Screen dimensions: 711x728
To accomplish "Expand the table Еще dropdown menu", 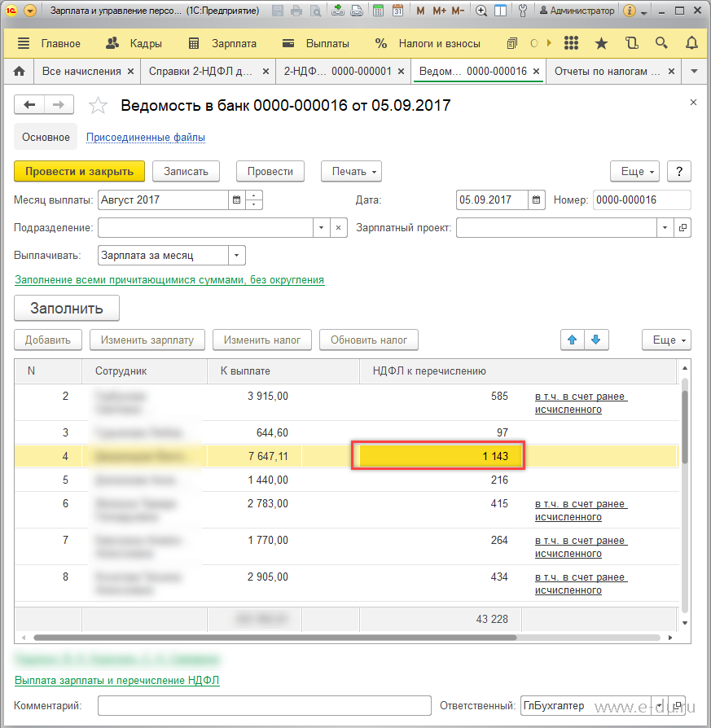I will point(666,340).
